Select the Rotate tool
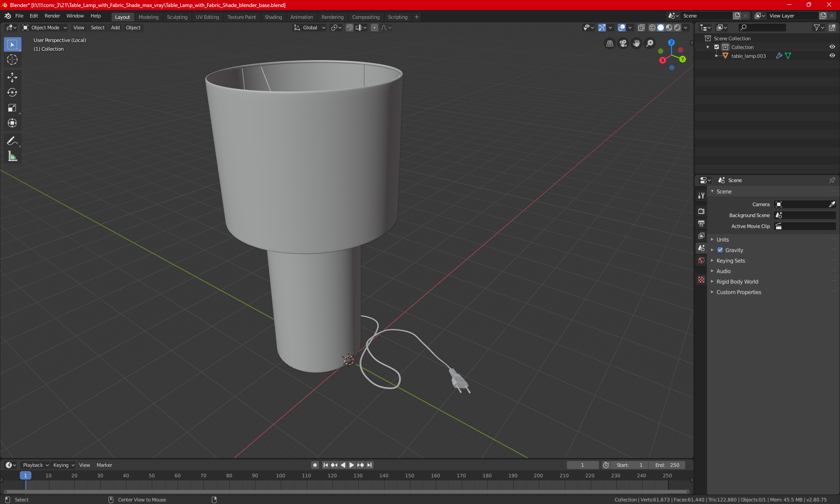840x504 pixels. pos(12,92)
